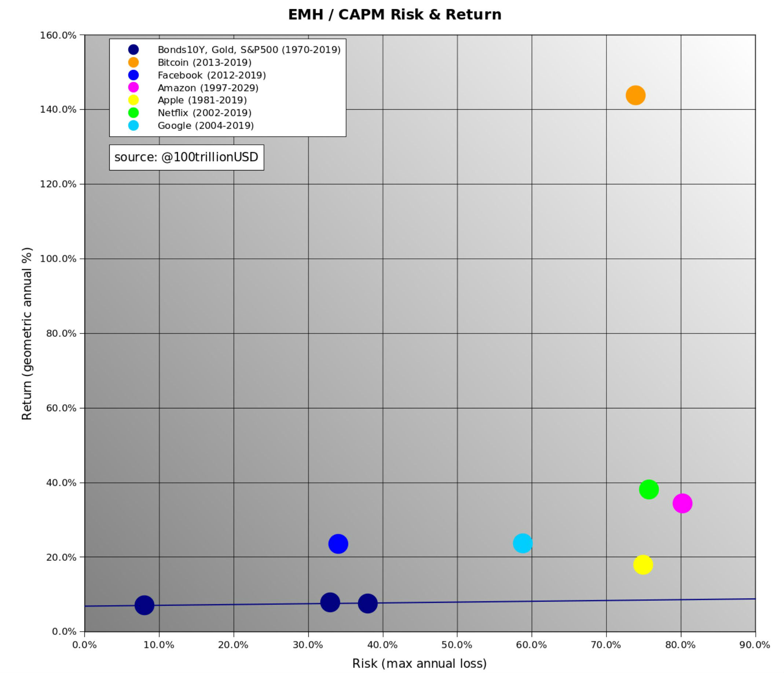Click the y-axis tick '120.0%'
This screenshot has width=784, height=673.
(x=58, y=184)
